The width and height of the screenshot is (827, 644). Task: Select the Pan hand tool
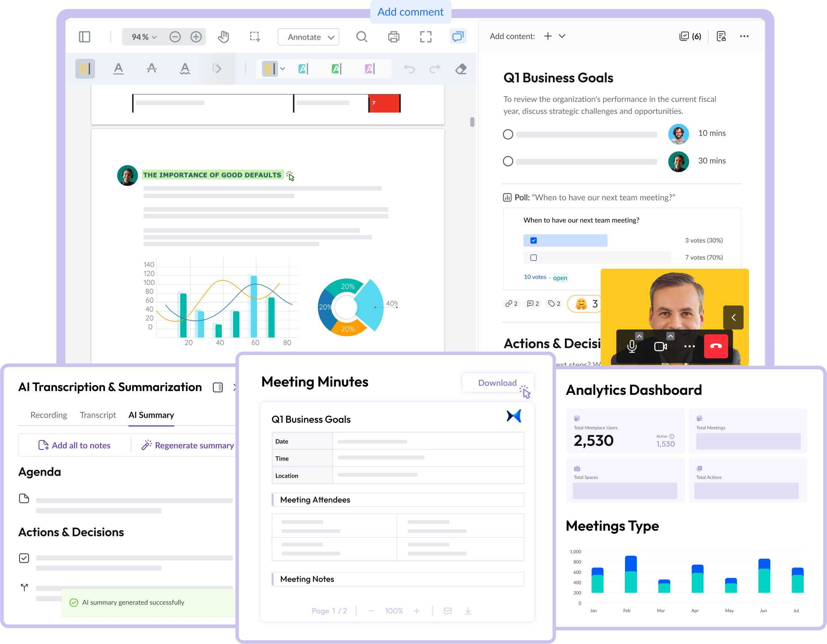[x=223, y=37]
